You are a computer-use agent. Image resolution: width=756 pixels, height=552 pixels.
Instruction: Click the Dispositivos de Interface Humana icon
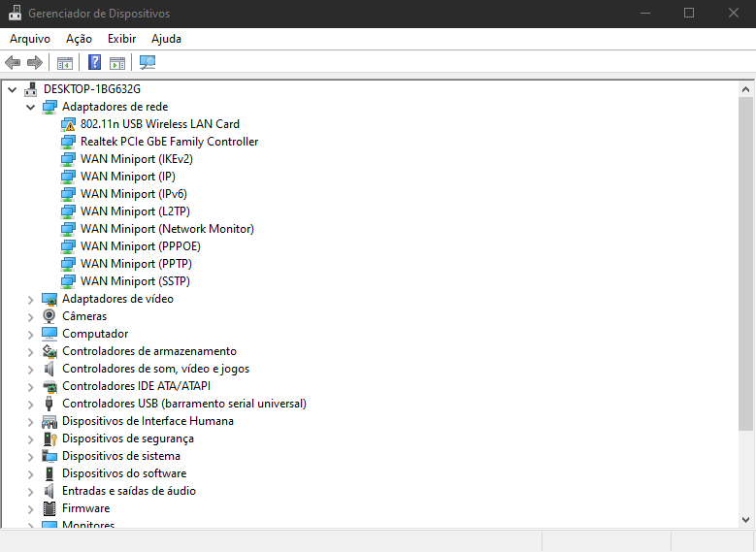point(49,421)
